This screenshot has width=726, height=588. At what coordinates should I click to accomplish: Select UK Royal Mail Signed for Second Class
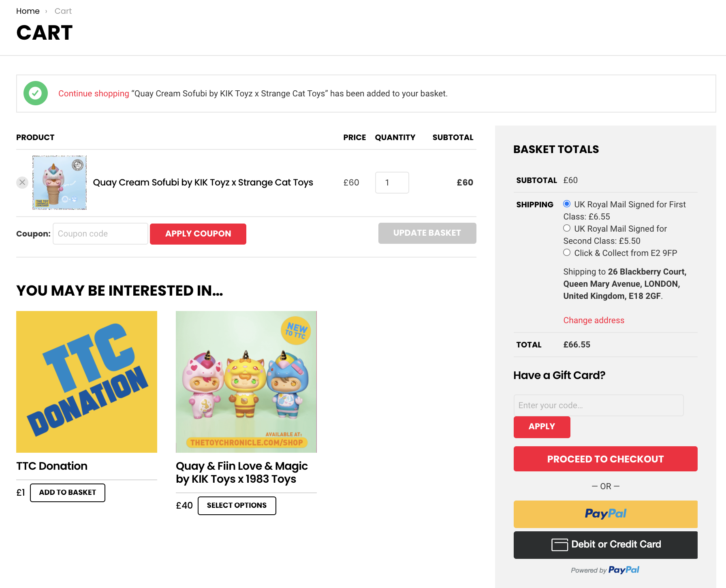pyautogui.click(x=567, y=228)
